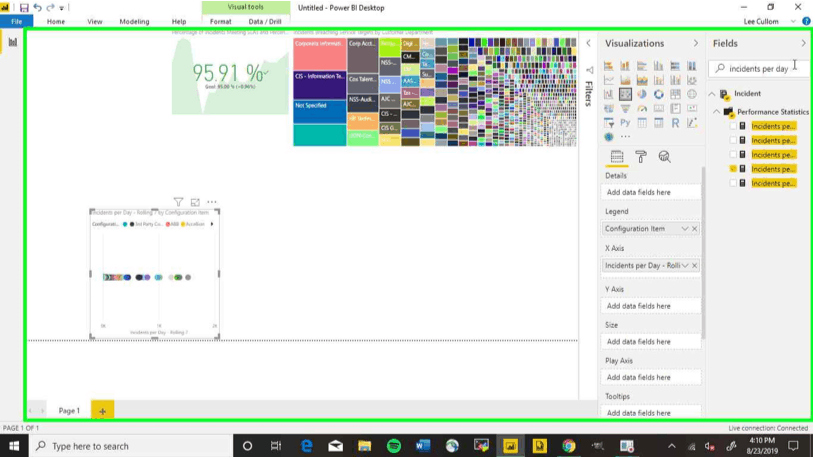The height and width of the screenshot is (459, 815).
Task: Select the R script visual icon
Action: [675, 123]
